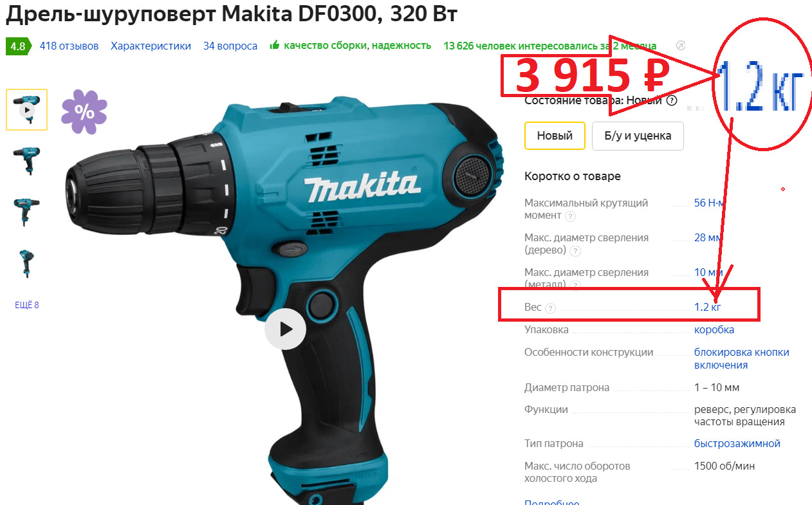Select the Б/у и уценка condition option
Viewport: 812px width, 505px height.
coord(638,136)
